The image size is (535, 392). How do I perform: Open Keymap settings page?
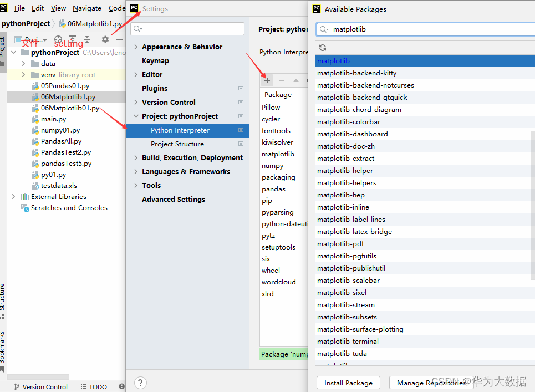pos(155,61)
